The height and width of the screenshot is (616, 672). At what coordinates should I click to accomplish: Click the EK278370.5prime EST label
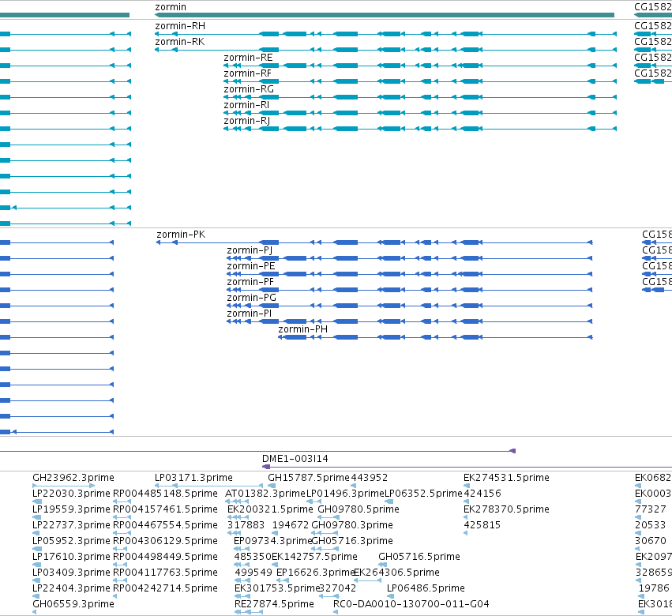(x=506, y=509)
